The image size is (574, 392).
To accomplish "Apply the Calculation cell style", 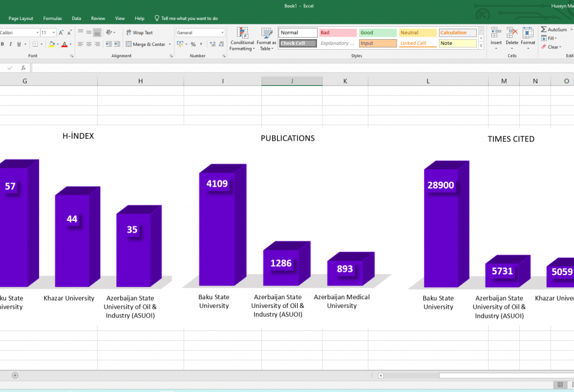I will pyautogui.click(x=458, y=32).
